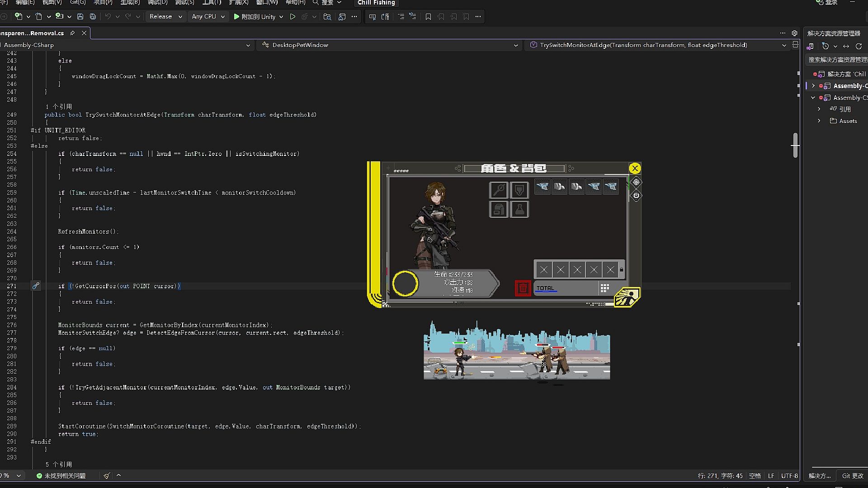Refresh the Solution Explorer tree
This screenshot has width=868, height=488.
point(859,46)
